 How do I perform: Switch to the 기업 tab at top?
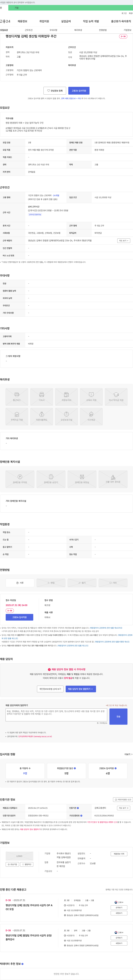click(16, 8)
